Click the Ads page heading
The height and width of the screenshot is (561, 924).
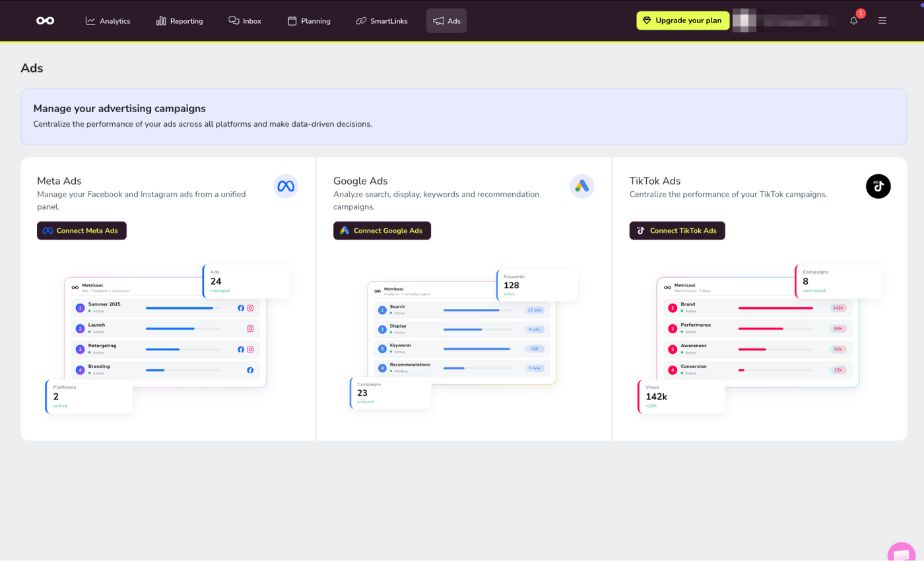pyautogui.click(x=32, y=68)
